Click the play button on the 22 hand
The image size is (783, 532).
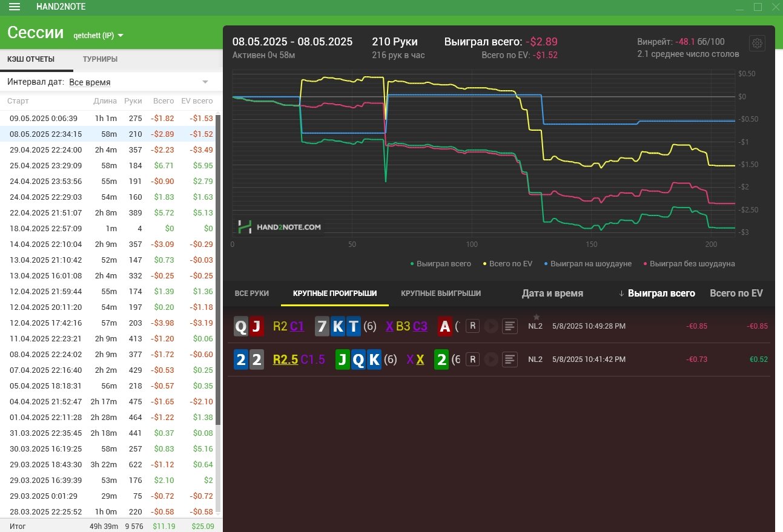pos(491,360)
